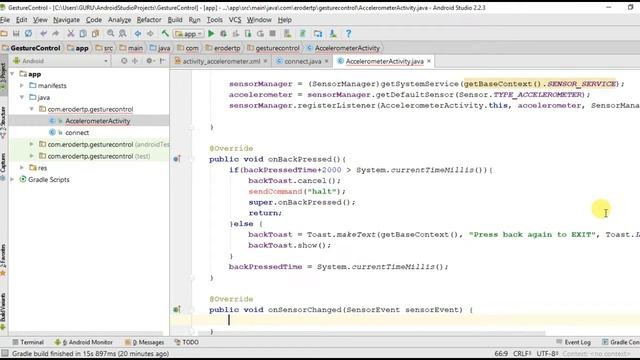Open the Android project view dropdown
The height and width of the screenshot is (360, 640).
coord(61,61)
